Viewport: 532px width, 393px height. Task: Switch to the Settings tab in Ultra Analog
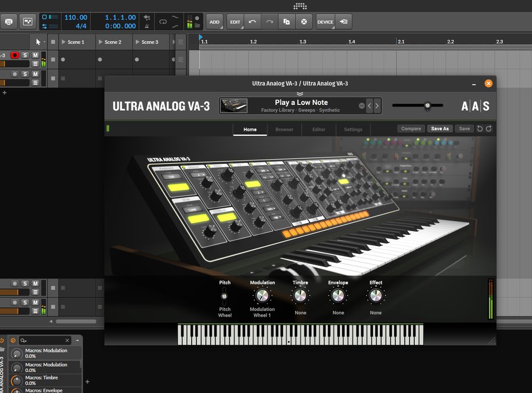tap(353, 129)
